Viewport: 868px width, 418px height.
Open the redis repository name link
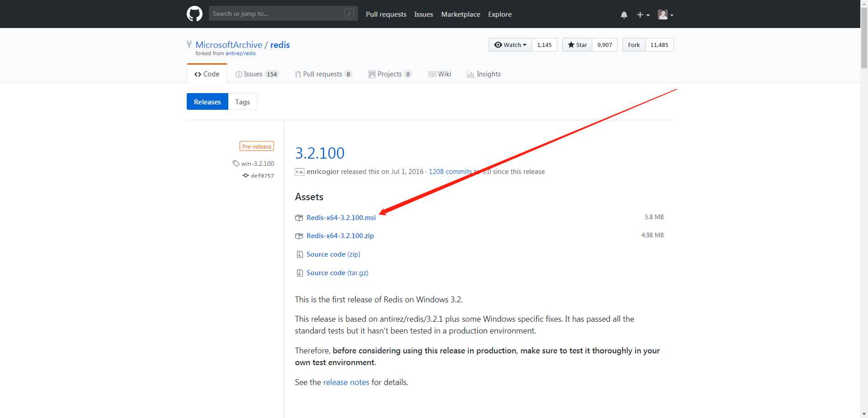(280, 45)
